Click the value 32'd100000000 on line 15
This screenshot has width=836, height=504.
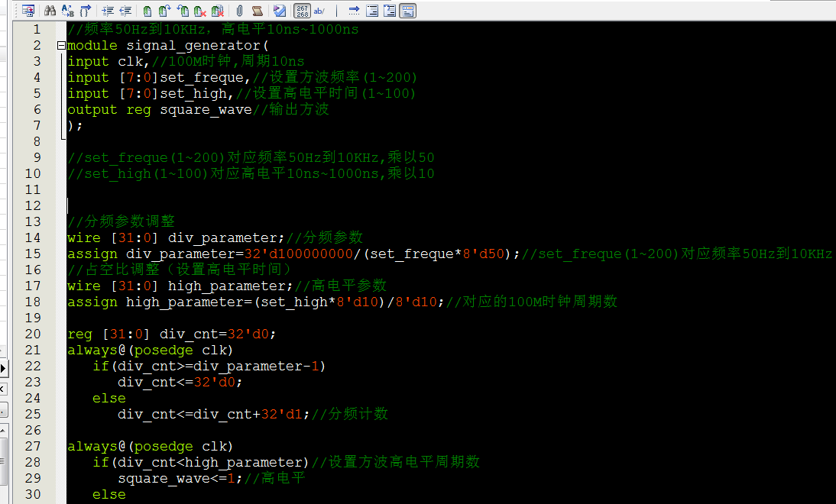299,254
